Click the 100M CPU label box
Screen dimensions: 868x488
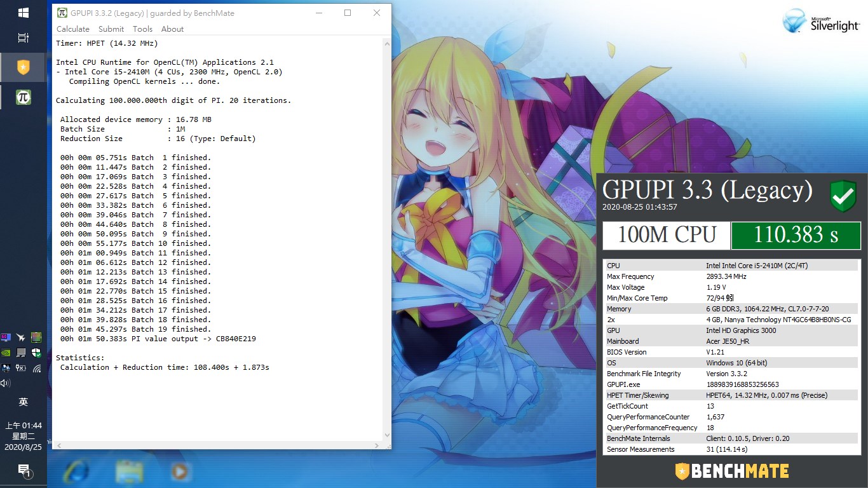pyautogui.click(x=667, y=236)
